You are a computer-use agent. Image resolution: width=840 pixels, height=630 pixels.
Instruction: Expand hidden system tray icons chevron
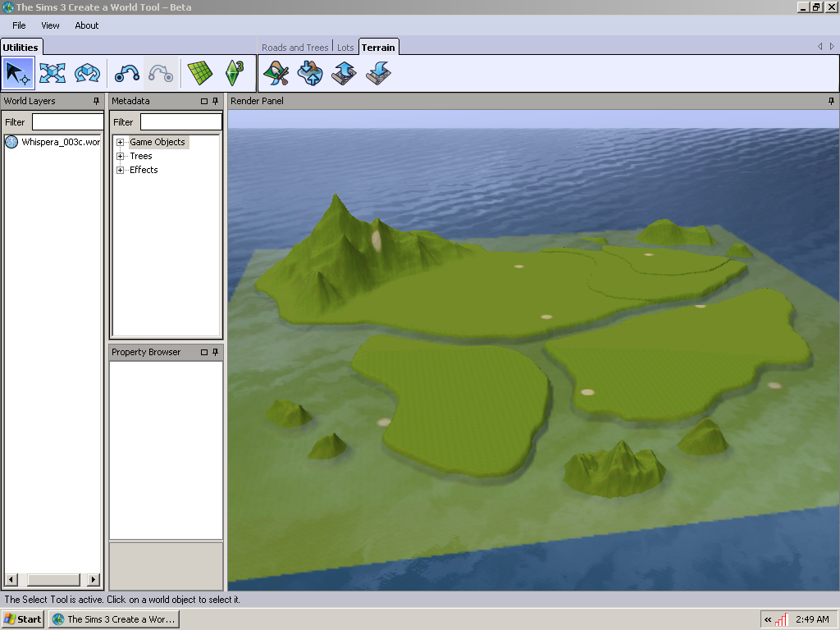(x=768, y=620)
